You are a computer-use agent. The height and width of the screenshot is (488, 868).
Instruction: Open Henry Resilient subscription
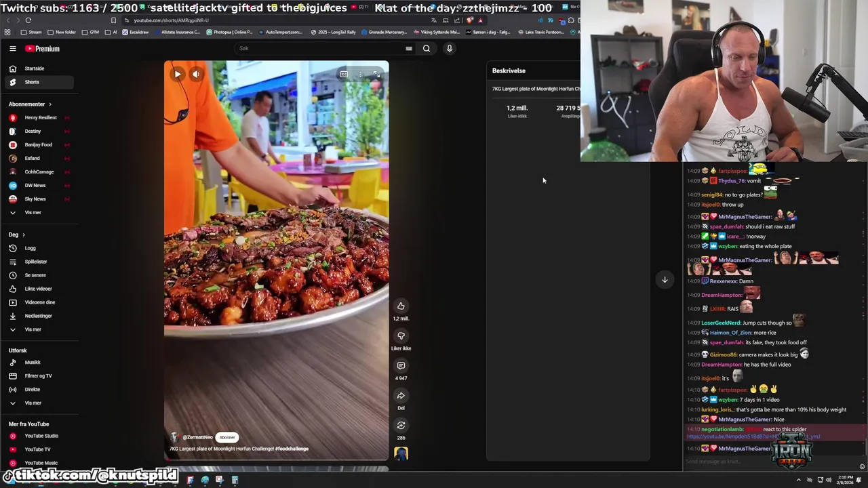click(38, 118)
